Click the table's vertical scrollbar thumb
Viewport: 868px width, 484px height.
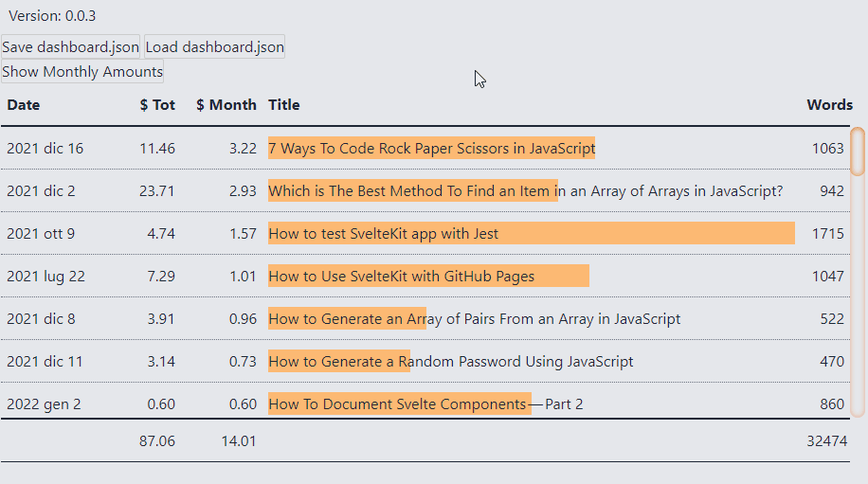(x=858, y=152)
